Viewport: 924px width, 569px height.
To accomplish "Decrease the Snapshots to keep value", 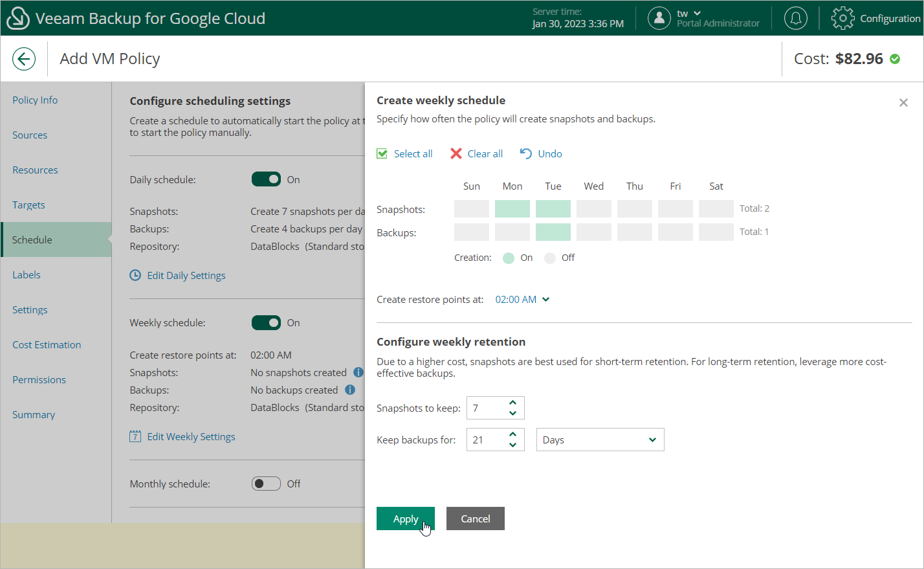I will tap(512, 413).
